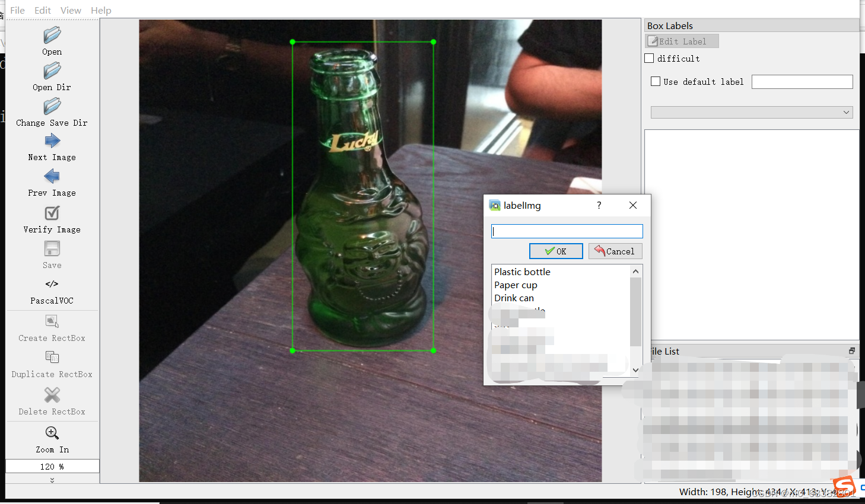Mark image verified with Verify Image
Image resolution: width=865 pixels, height=504 pixels.
tap(52, 212)
